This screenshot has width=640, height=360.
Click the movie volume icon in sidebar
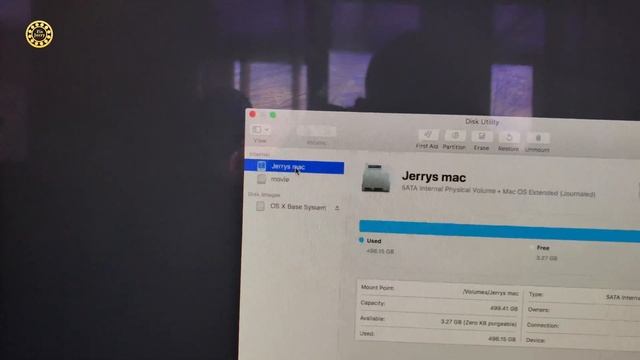[262, 179]
